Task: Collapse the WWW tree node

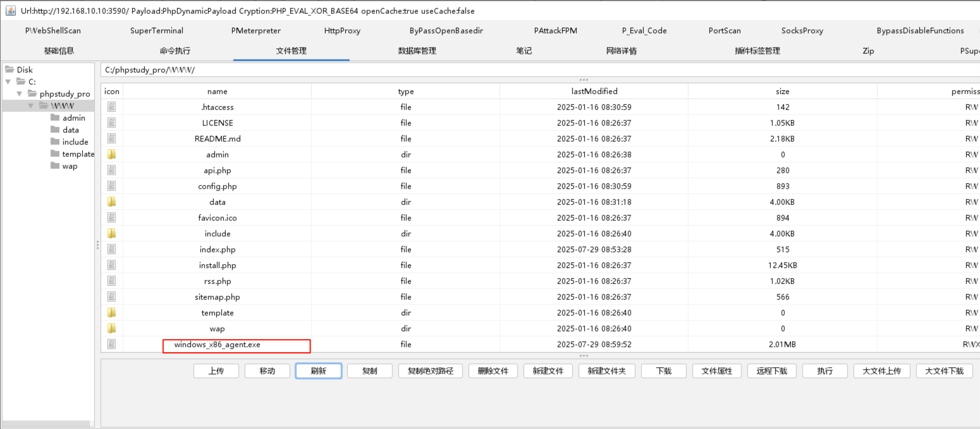Action: click(31, 105)
